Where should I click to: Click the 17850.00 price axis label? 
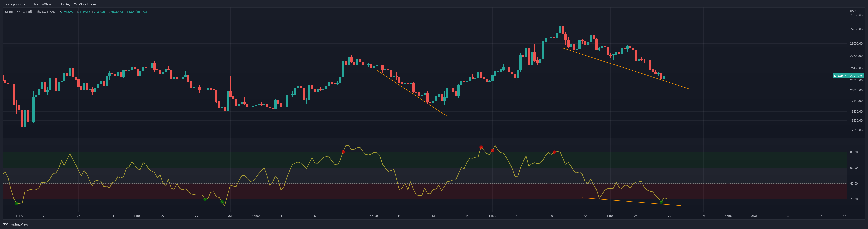(856, 130)
